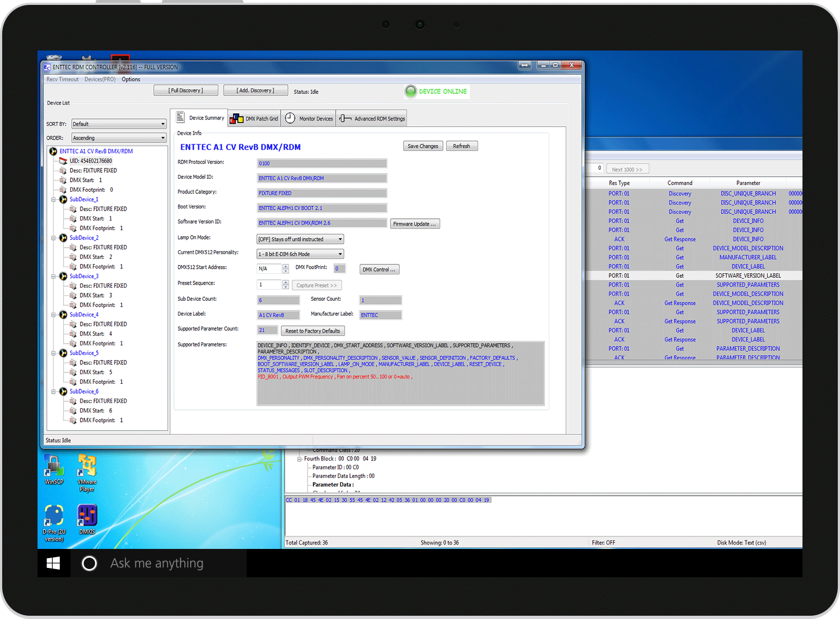Open the D-Pro (2U version) desktop shortcut
Viewport: 840px width, 619px height.
click(54, 523)
